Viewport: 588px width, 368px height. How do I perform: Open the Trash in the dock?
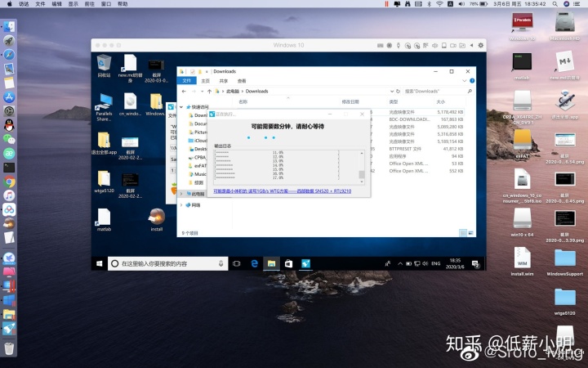click(x=9, y=348)
